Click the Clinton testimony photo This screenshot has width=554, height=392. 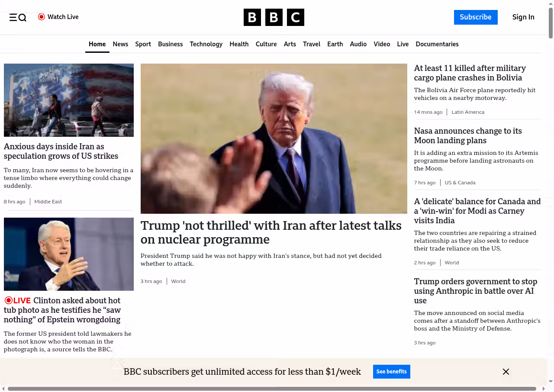[x=69, y=254]
